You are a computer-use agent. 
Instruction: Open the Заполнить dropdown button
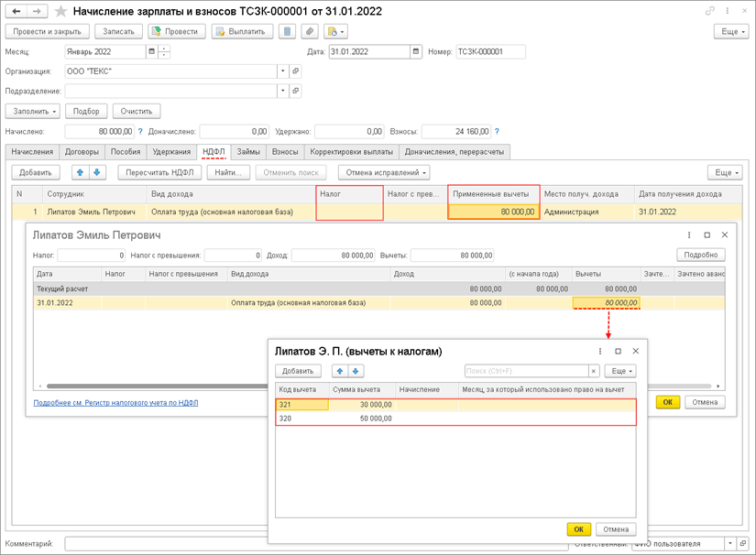[x=36, y=111]
